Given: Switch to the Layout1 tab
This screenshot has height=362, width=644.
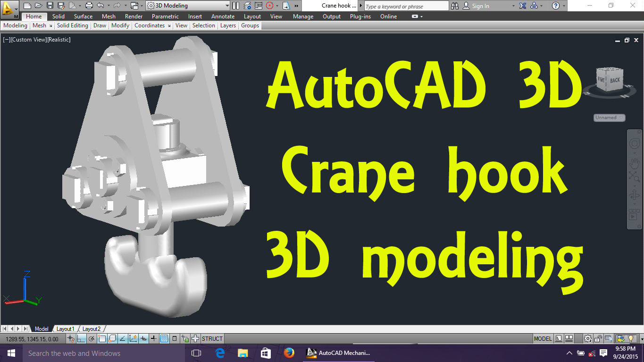Looking at the screenshot, I should (65, 329).
